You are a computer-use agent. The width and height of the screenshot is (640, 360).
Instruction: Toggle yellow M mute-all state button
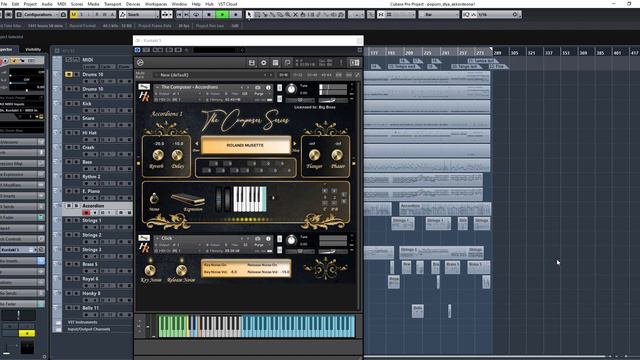pos(73,15)
